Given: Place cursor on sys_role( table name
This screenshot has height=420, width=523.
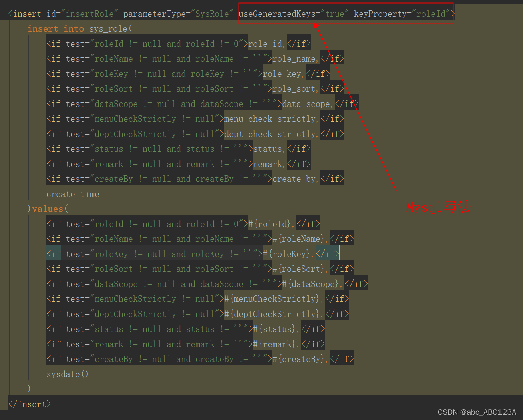Looking at the screenshot, I should pos(111,29).
